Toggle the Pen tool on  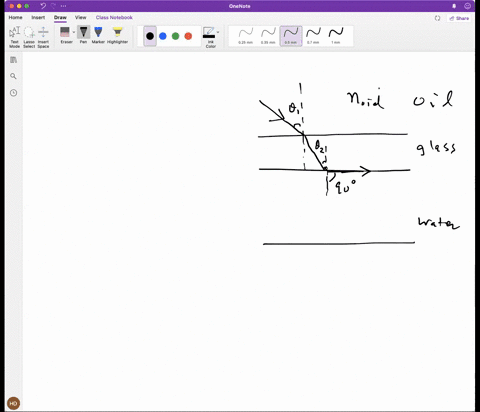83,35
